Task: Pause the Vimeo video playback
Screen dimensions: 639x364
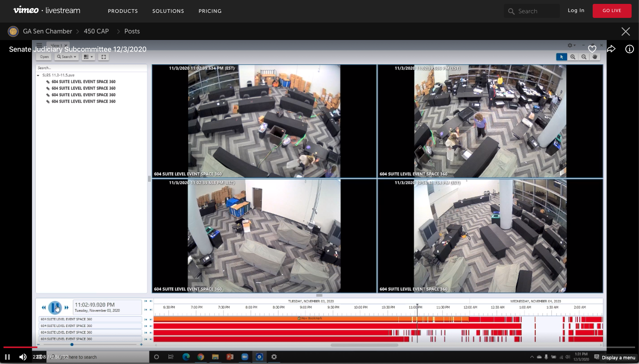Action: click(x=7, y=357)
